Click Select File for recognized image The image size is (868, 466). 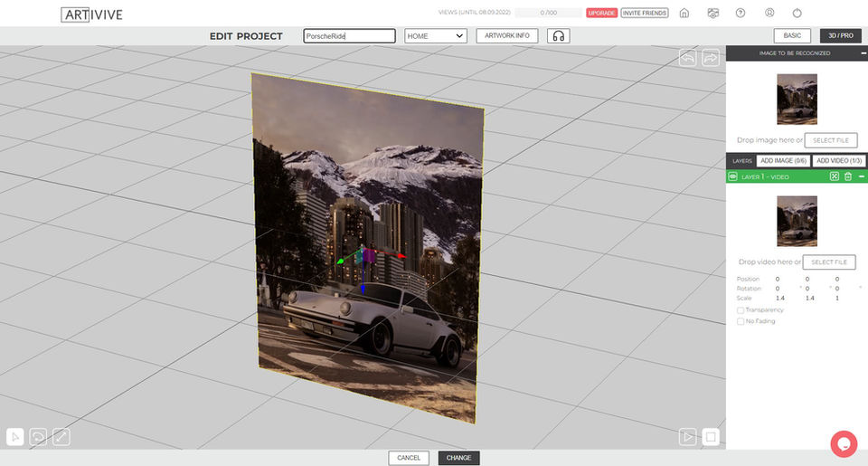[831, 140]
